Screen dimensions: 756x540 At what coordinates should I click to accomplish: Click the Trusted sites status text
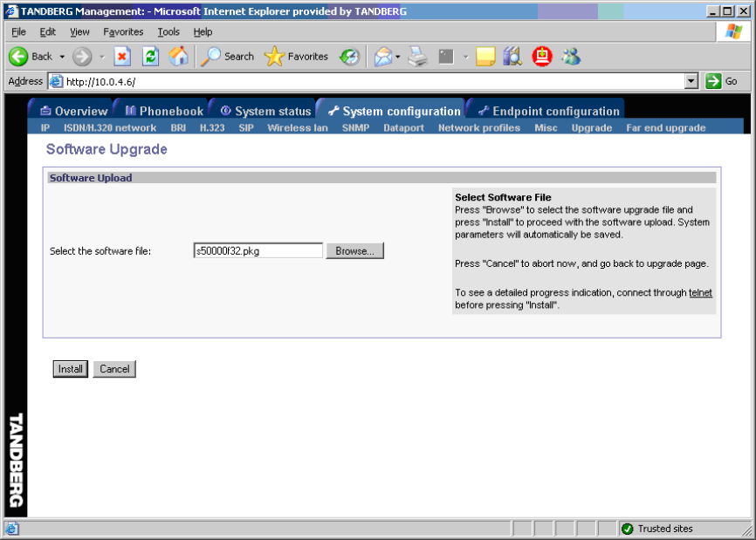[665, 529]
